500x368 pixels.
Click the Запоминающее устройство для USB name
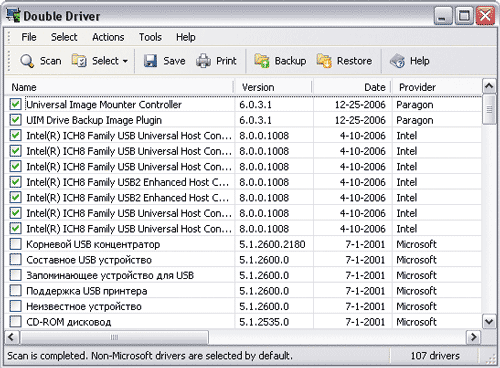[x=110, y=275]
